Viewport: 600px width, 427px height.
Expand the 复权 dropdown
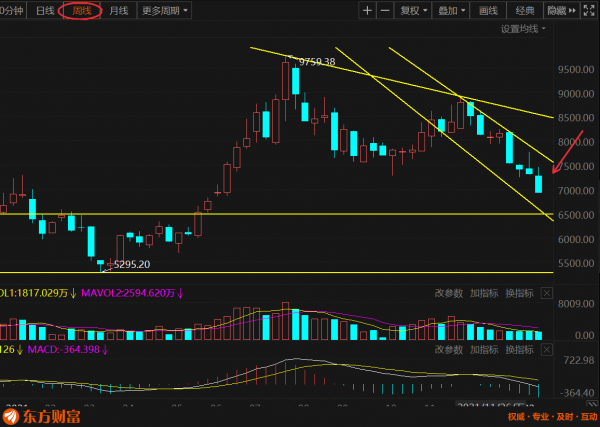[413, 10]
